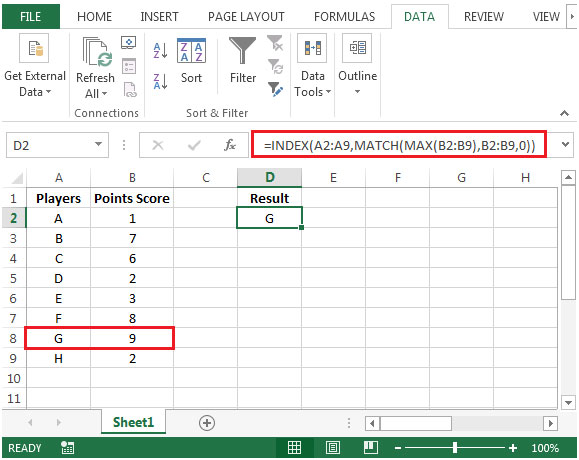Click the Edit Links icon
This screenshot has height=460, width=579.
[x=130, y=90]
